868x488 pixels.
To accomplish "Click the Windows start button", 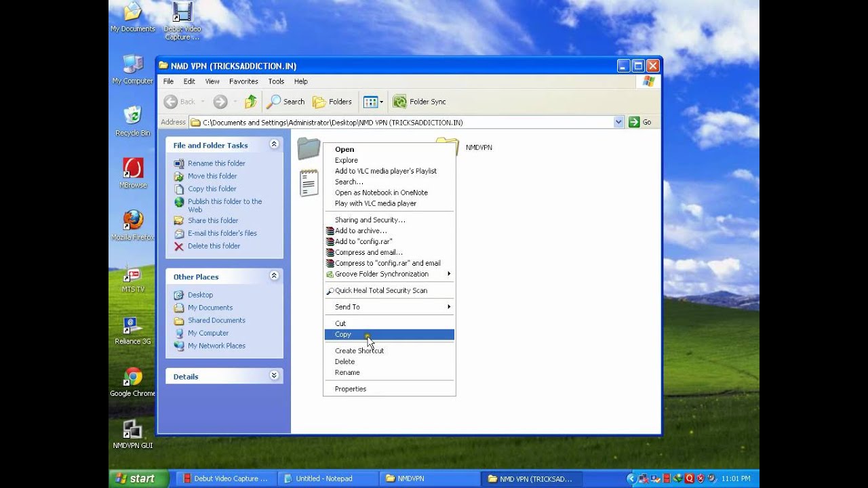I will tap(140, 479).
